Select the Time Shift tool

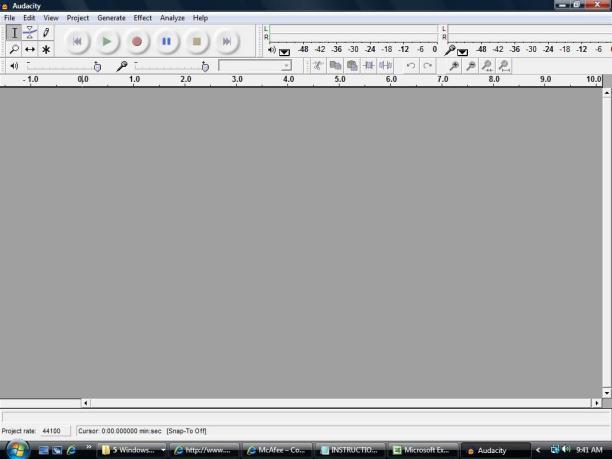point(29,49)
